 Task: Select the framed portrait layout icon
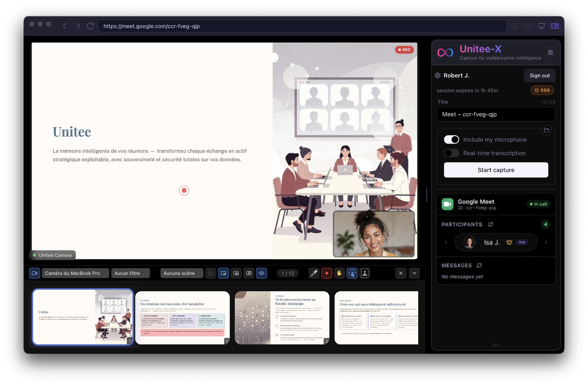236,273
